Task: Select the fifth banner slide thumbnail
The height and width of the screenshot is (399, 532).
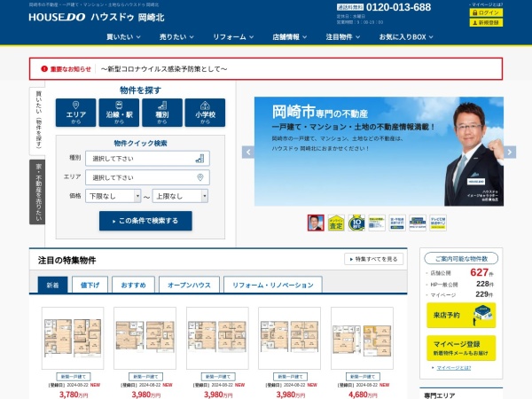Action: (x=397, y=223)
